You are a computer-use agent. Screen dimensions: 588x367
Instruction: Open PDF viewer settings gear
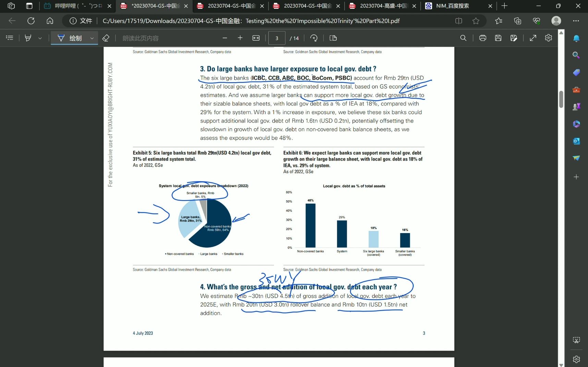click(549, 38)
